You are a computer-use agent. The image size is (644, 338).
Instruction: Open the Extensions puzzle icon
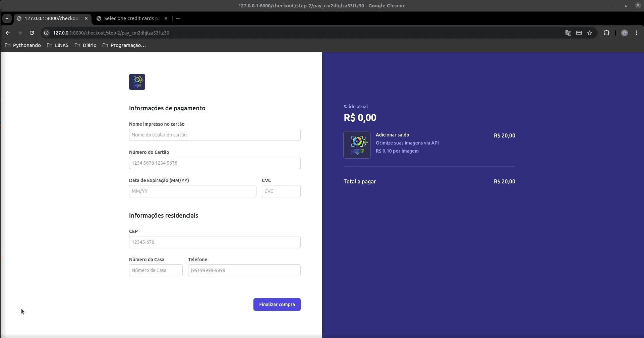click(x=606, y=33)
